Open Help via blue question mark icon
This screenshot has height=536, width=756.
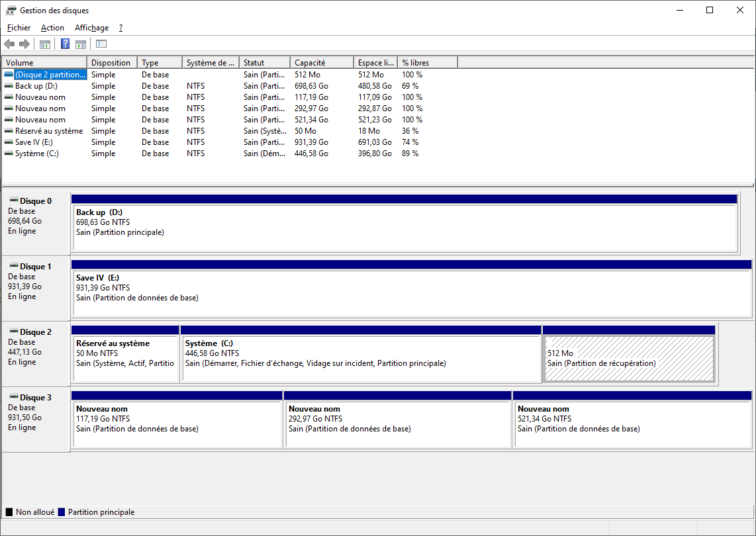tap(65, 44)
